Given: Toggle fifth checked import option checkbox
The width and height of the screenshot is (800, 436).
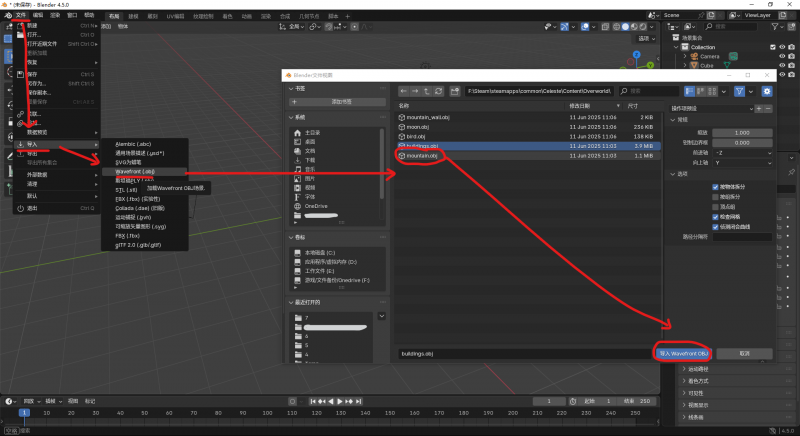Looking at the screenshot, I should (715, 227).
